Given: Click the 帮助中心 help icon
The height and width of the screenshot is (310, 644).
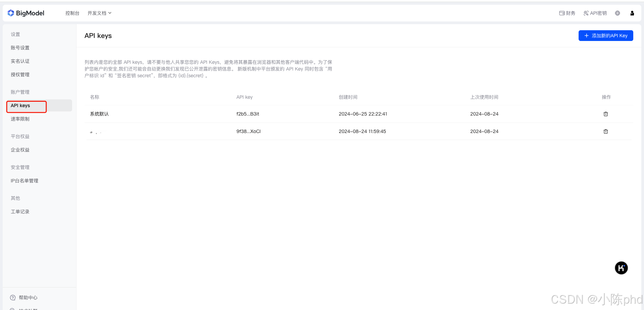Looking at the screenshot, I should coord(13,298).
